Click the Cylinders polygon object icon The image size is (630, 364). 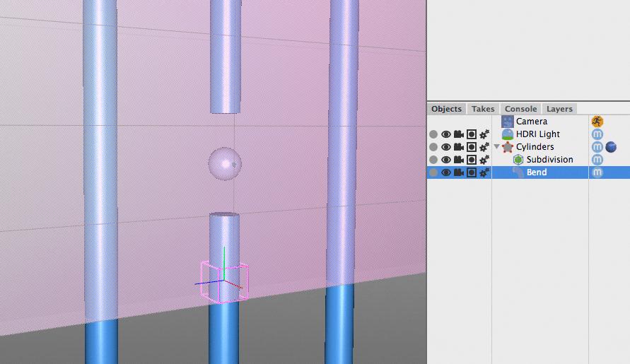click(x=508, y=147)
